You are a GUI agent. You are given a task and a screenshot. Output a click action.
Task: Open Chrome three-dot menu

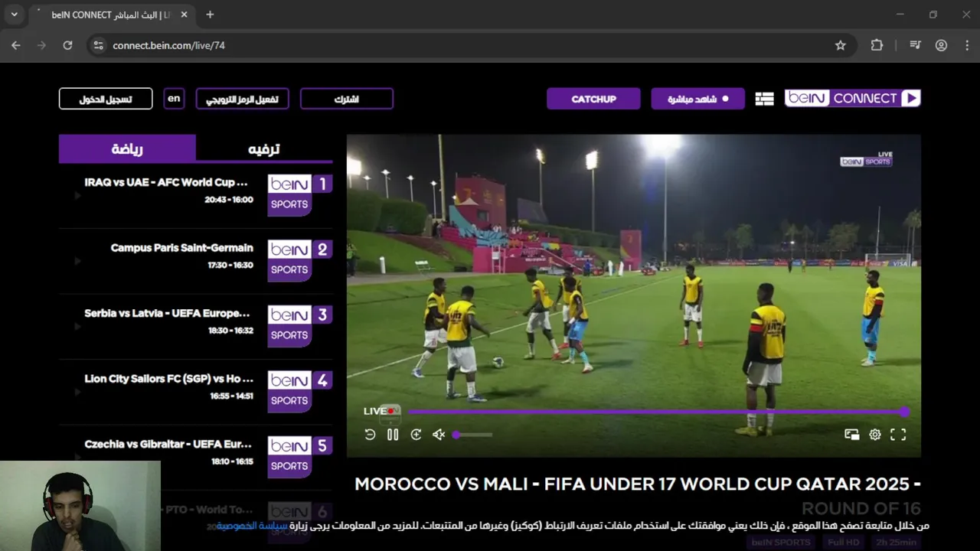pyautogui.click(x=965, y=45)
